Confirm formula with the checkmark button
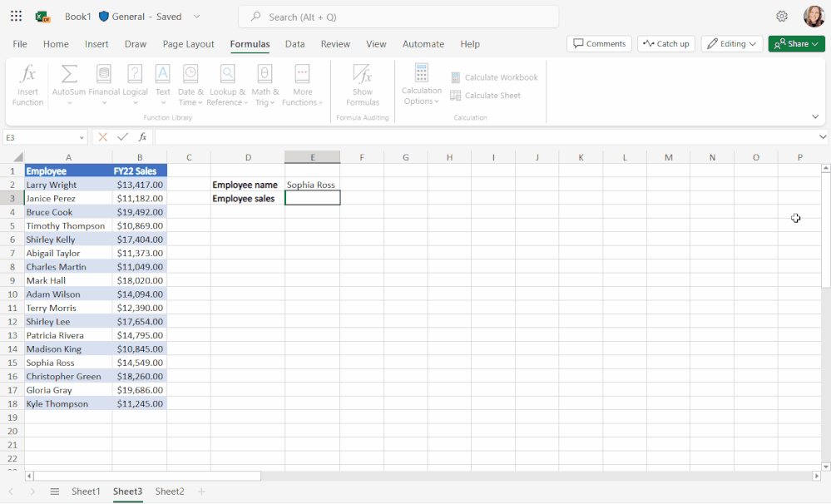 (x=122, y=136)
